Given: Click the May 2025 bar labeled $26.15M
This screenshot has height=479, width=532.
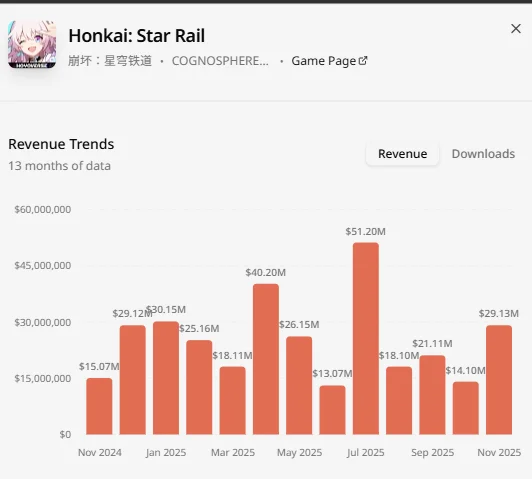Looking at the screenshot, I should pos(299,385).
